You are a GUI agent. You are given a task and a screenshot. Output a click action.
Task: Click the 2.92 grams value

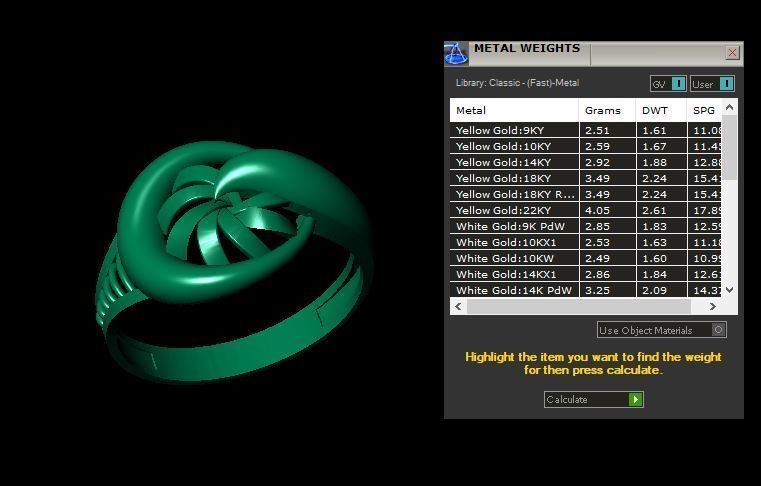pos(597,162)
